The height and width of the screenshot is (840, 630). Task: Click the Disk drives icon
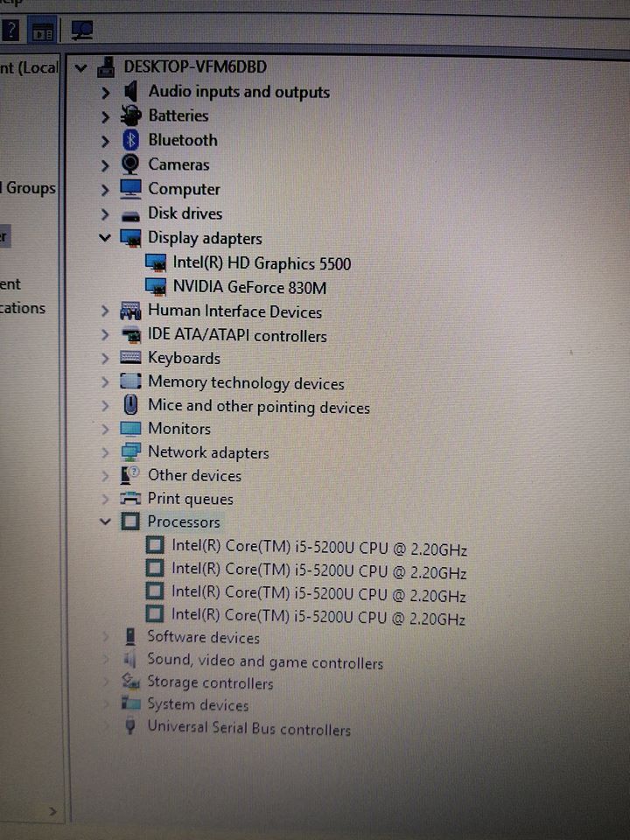click(130, 216)
